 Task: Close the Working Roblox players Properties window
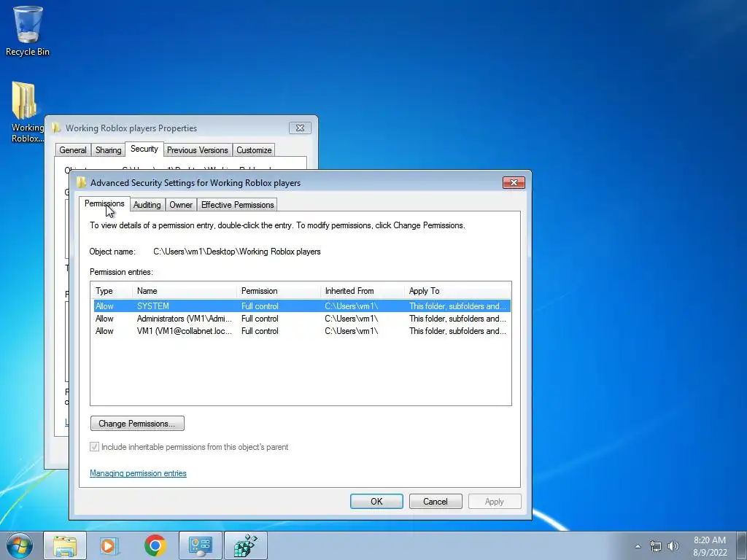pos(300,128)
